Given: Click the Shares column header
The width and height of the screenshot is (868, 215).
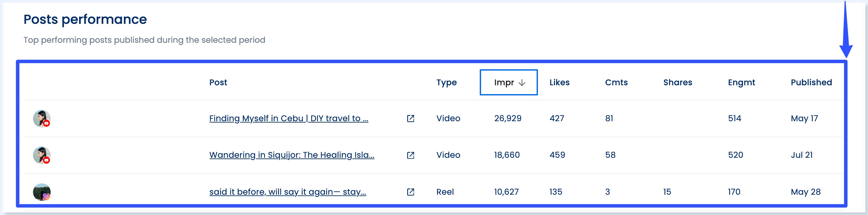Looking at the screenshot, I should (677, 83).
